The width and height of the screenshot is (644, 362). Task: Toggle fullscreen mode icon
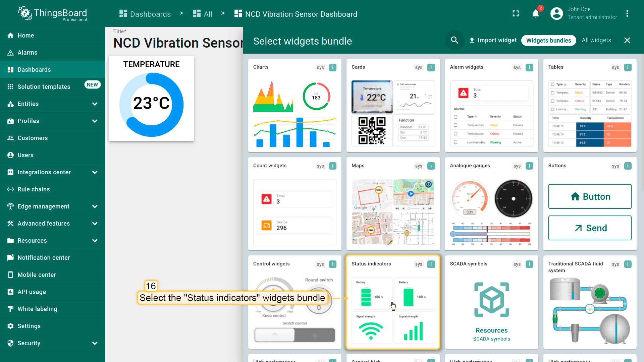pos(516,14)
